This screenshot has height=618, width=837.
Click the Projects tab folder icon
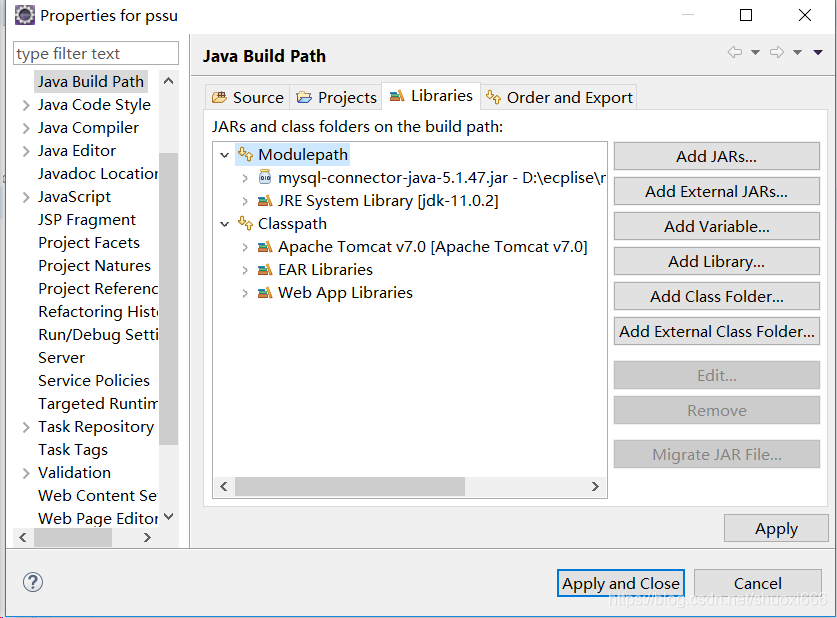click(304, 98)
